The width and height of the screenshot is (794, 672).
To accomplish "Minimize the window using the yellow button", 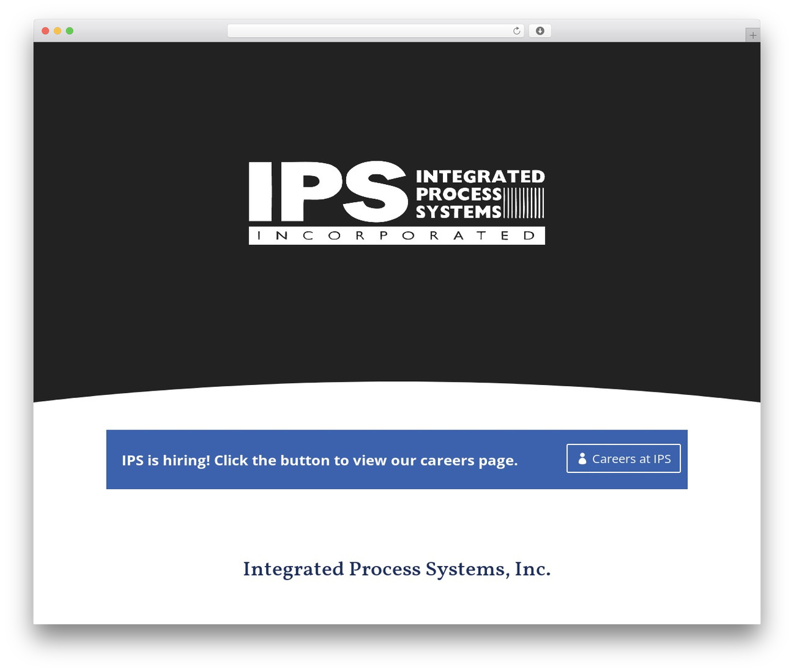I will pyautogui.click(x=58, y=31).
